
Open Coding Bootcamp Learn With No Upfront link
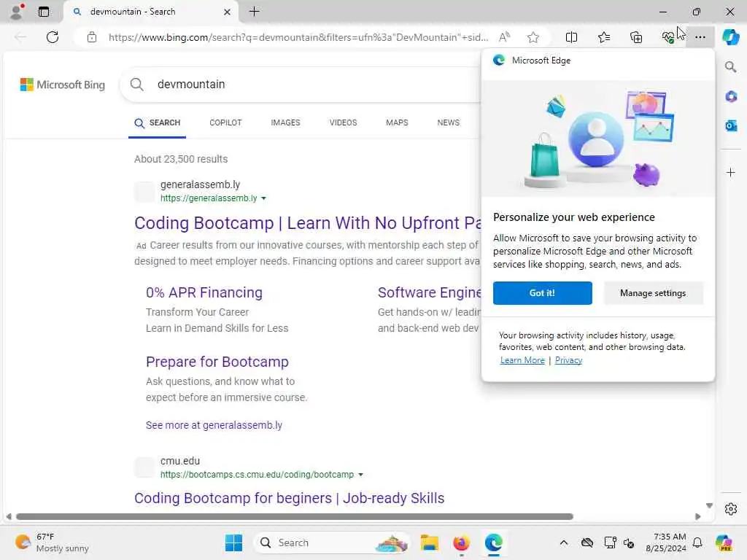(307, 223)
